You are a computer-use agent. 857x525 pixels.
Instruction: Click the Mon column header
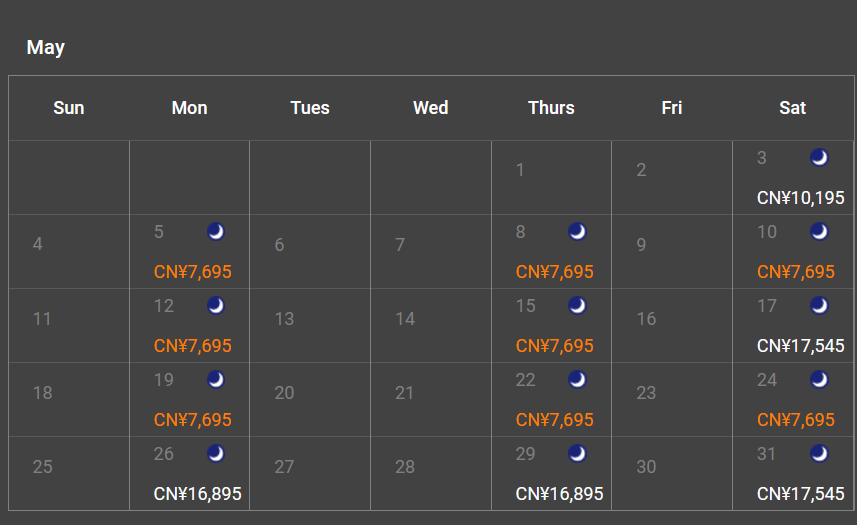(x=189, y=108)
